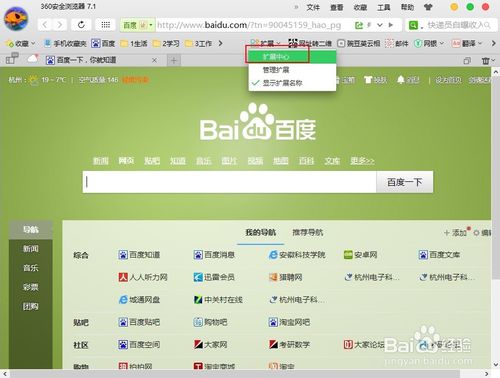Screen dimensions: 500x378
Task: Click the address bar URL field
Action: coord(253,25)
